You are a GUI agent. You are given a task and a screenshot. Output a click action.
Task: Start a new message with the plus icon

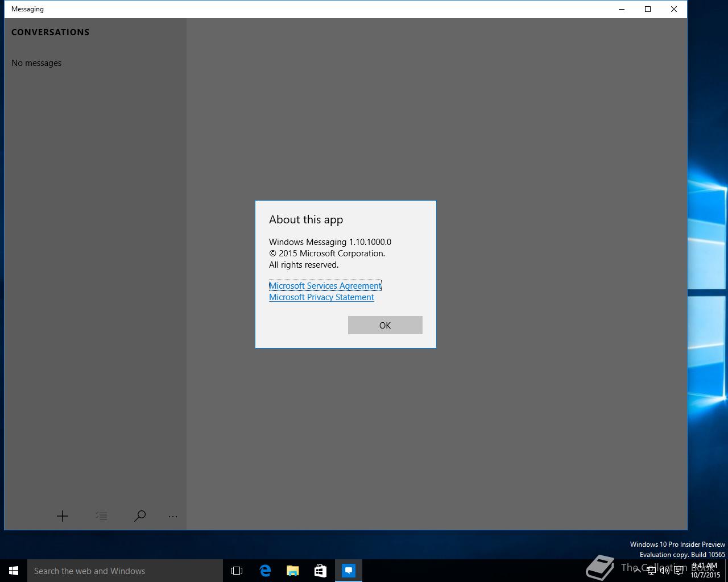pos(63,516)
